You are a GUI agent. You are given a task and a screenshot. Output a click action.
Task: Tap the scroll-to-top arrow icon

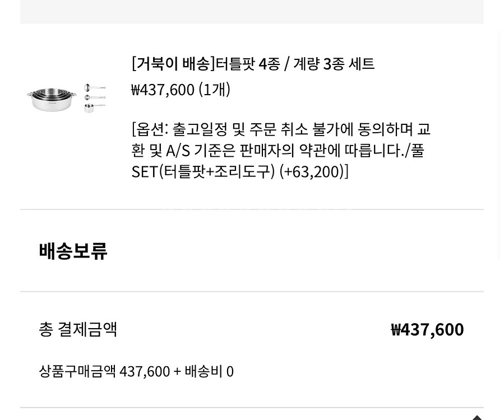tap(476, 417)
